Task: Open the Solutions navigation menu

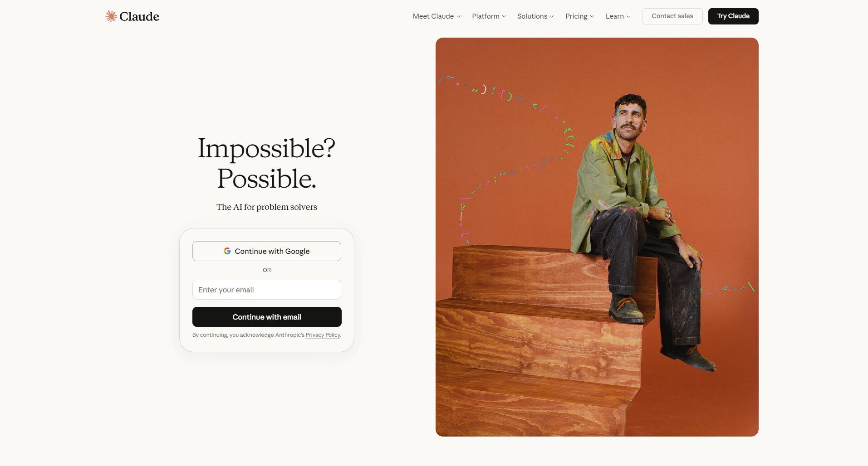Action: (535, 16)
